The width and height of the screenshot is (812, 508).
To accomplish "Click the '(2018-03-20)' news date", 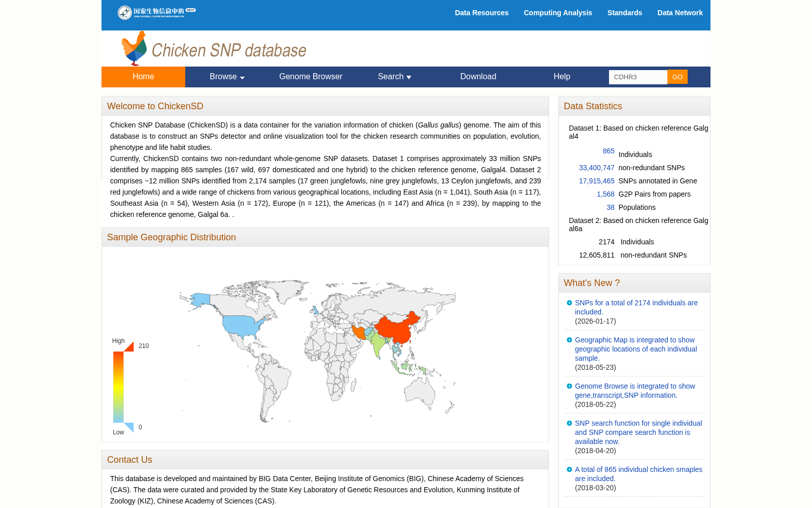I will point(595,488).
